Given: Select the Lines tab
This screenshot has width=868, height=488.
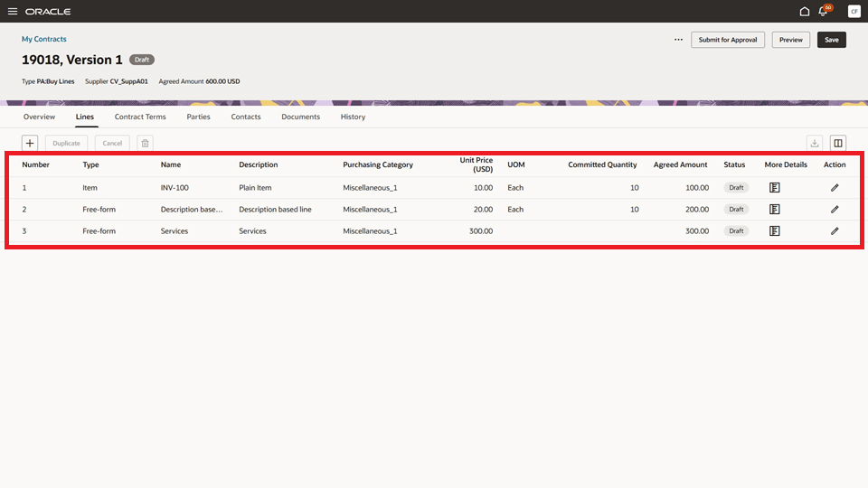Looking at the screenshot, I should point(85,117).
